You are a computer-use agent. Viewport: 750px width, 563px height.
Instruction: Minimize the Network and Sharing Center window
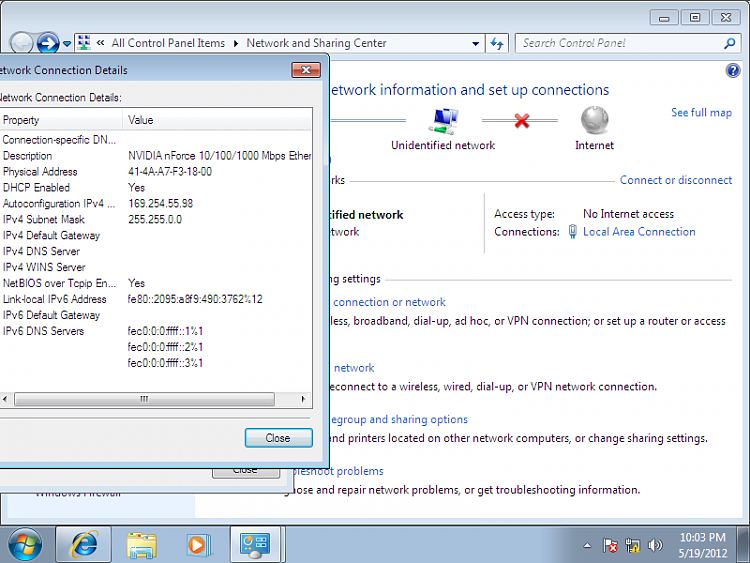[664, 18]
